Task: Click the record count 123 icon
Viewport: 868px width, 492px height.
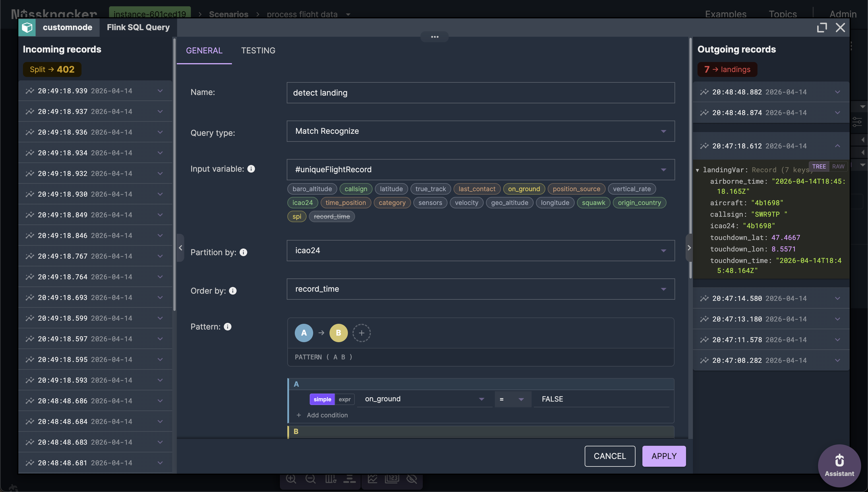Action: pyautogui.click(x=392, y=479)
